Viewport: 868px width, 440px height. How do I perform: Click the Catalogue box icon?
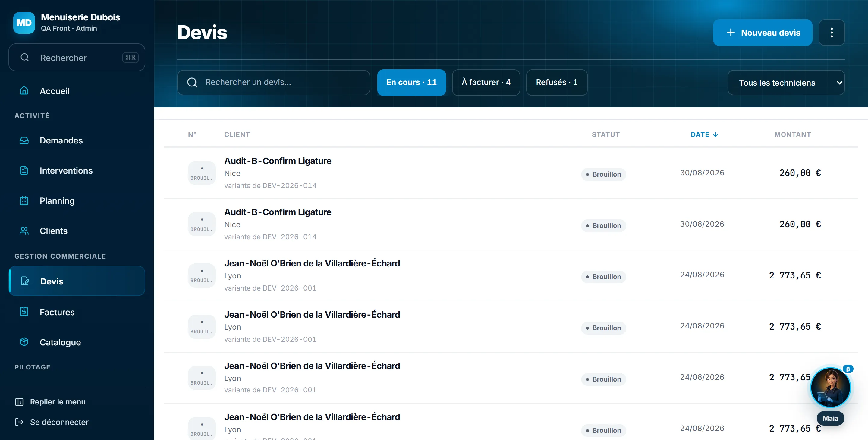pos(24,342)
